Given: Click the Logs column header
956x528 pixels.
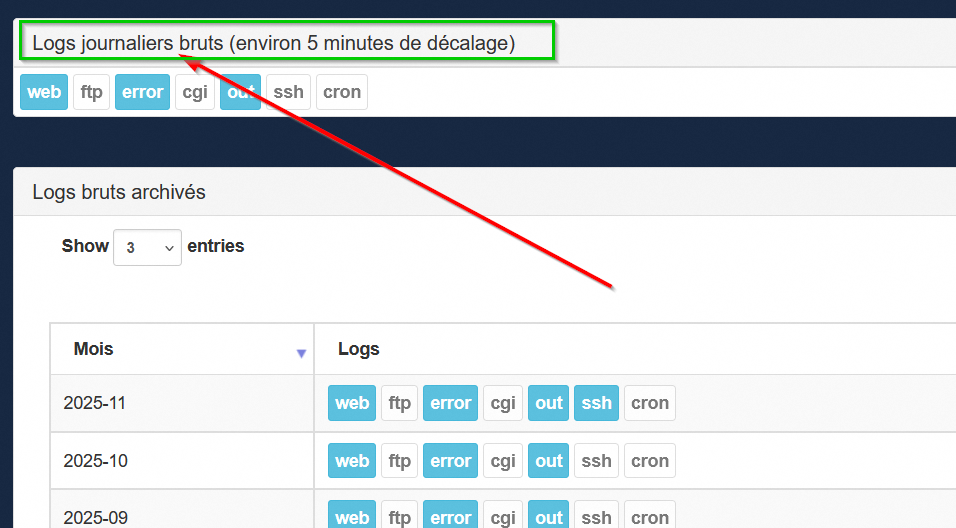Looking at the screenshot, I should (359, 350).
